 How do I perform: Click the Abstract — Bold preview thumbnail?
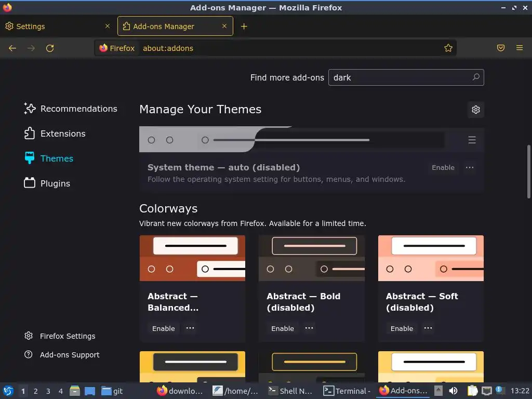pyautogui.click(x=312, y=258)
